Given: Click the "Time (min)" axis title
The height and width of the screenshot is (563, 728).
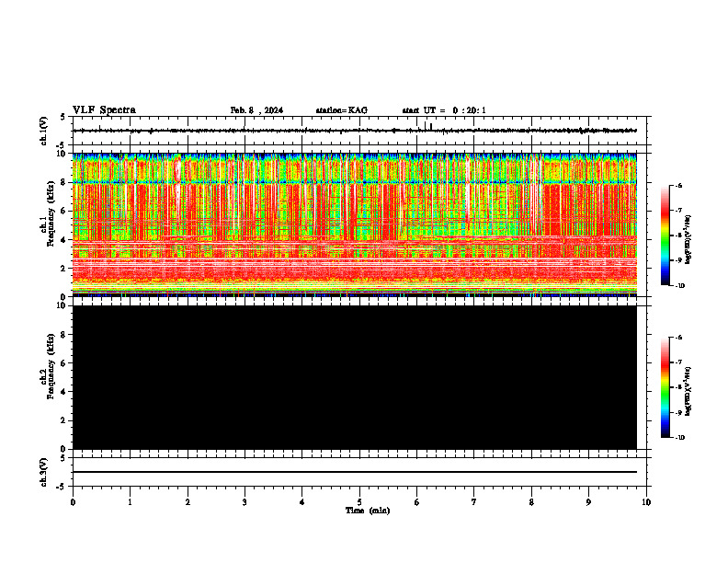Looking at the screenshot, I should 368,511.
